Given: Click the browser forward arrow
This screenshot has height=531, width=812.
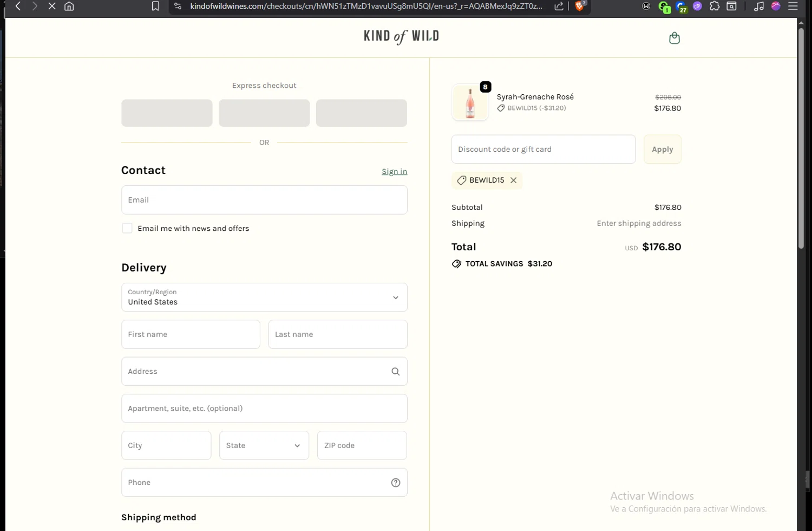Looking at the screenshot, I should 35,6.
